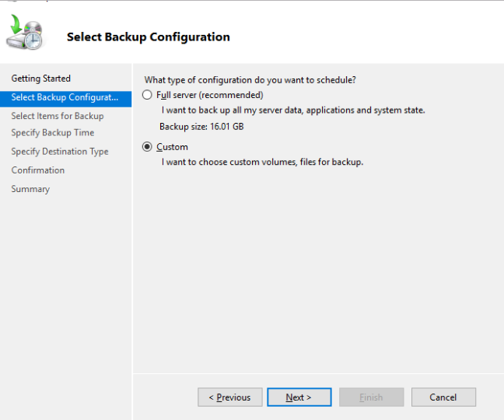Open the Select Backup Configuration step
504x420 pixels.
point(65,97)
